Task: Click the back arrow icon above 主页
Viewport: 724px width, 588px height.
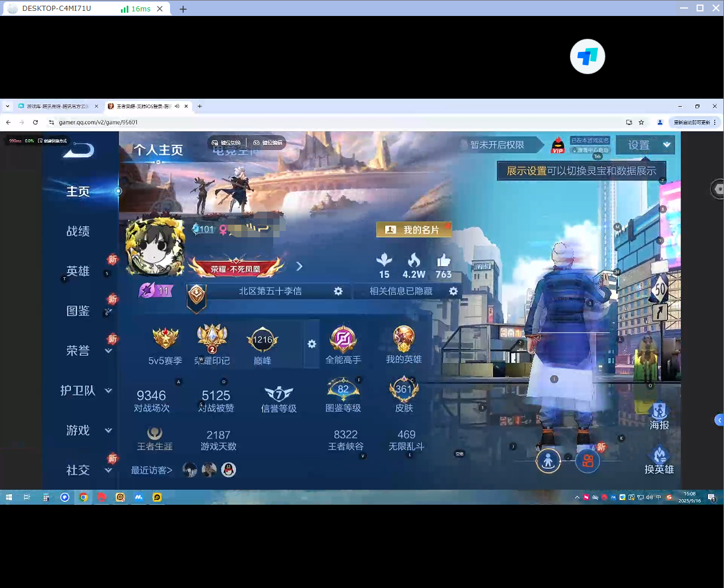Action: (79, 150)
